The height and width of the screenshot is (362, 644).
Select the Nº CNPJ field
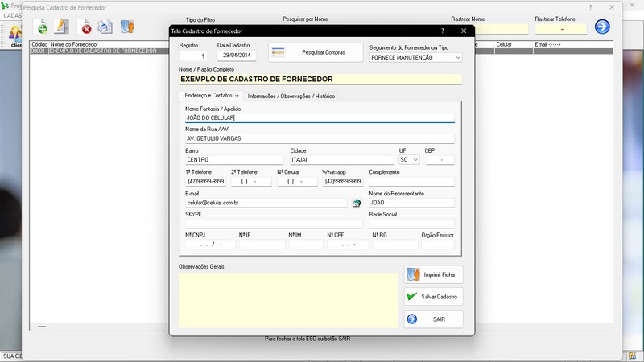[x=210, y=245]
